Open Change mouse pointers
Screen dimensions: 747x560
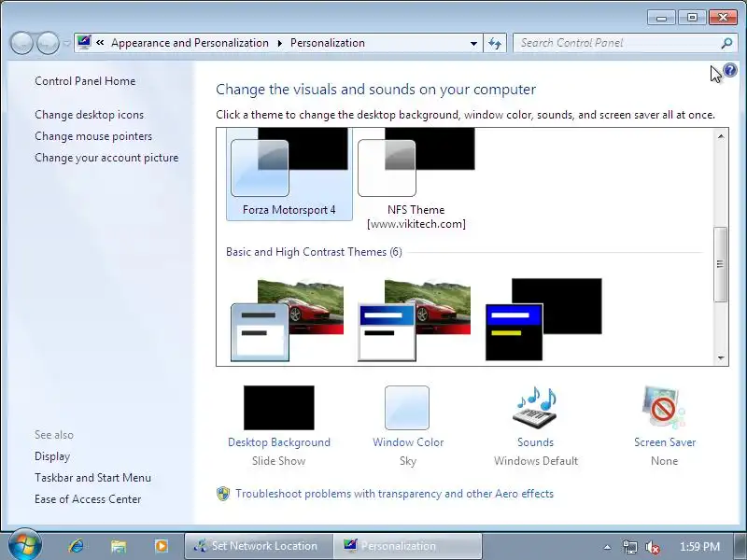tap(93, 136)
